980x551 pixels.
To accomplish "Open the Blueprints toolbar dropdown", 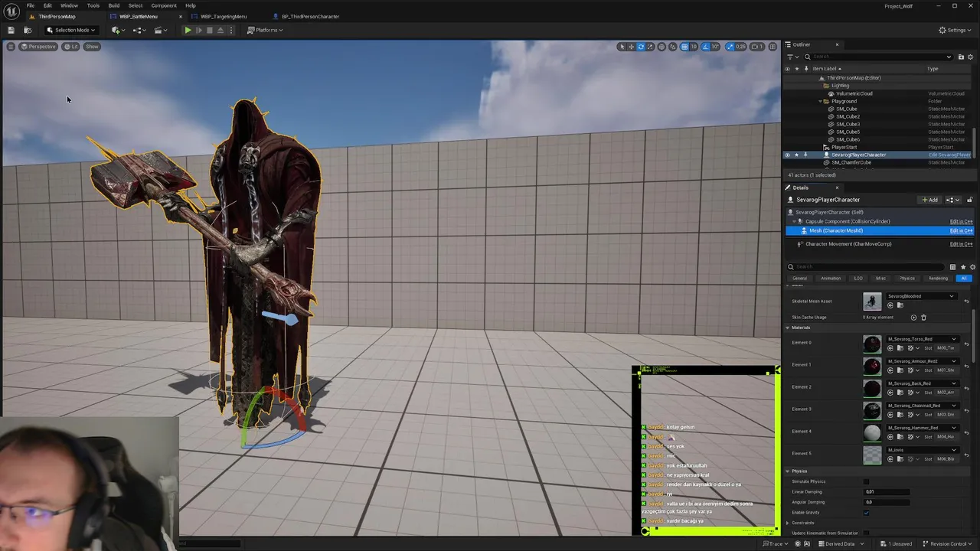I will click(139, 30).
